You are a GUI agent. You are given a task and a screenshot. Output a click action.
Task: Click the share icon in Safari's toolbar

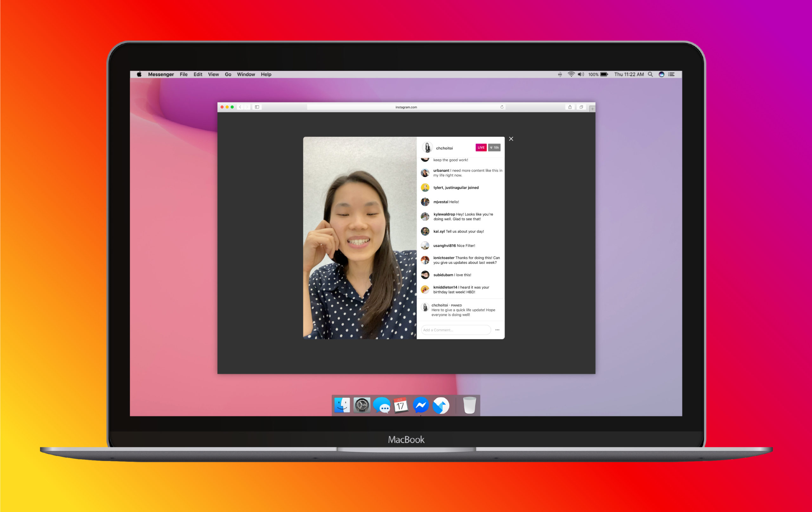pos(570,107)
